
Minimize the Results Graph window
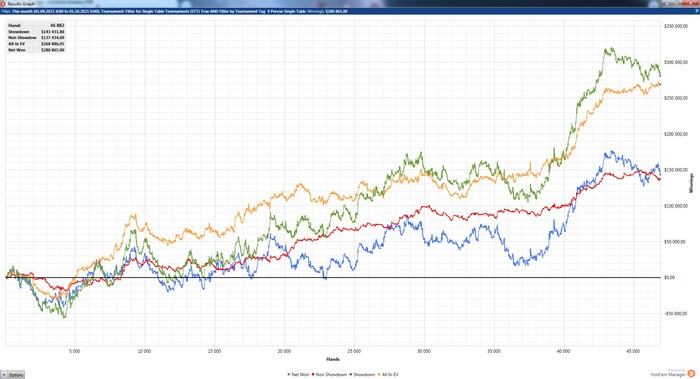coord(667,4)
